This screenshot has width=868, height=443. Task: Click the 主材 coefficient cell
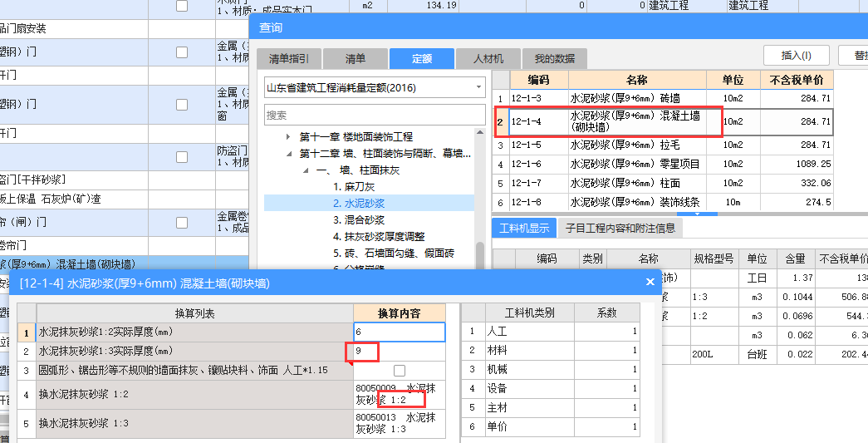(x=606, y=407)
